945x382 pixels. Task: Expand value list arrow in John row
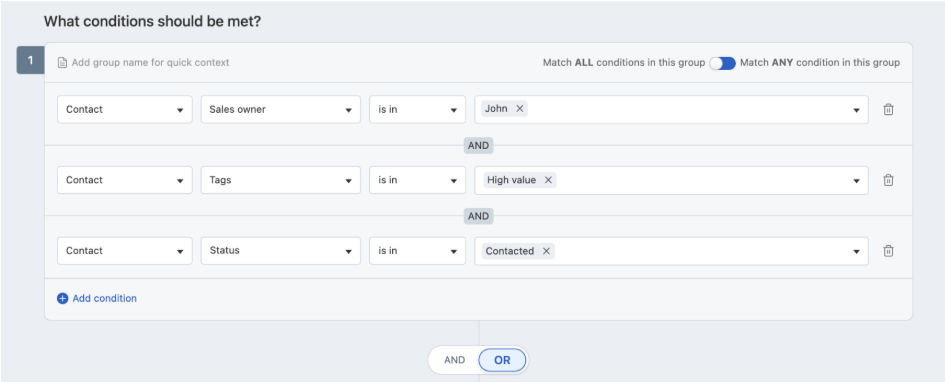tap(856, 110)
